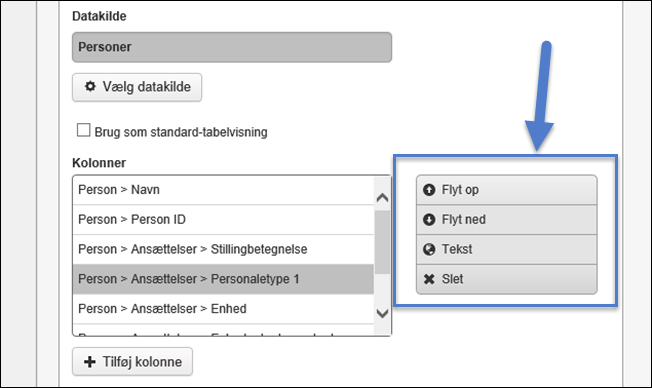Viewport: 652px width, 388px height.
Task: Click the Personer datakilde field
Action: pyautogui.click(x=232, y=47)
